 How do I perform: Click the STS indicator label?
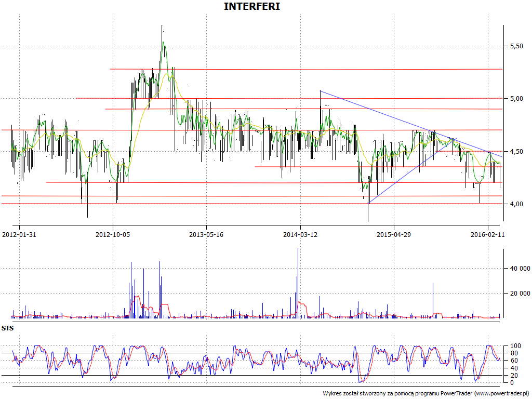7,328
